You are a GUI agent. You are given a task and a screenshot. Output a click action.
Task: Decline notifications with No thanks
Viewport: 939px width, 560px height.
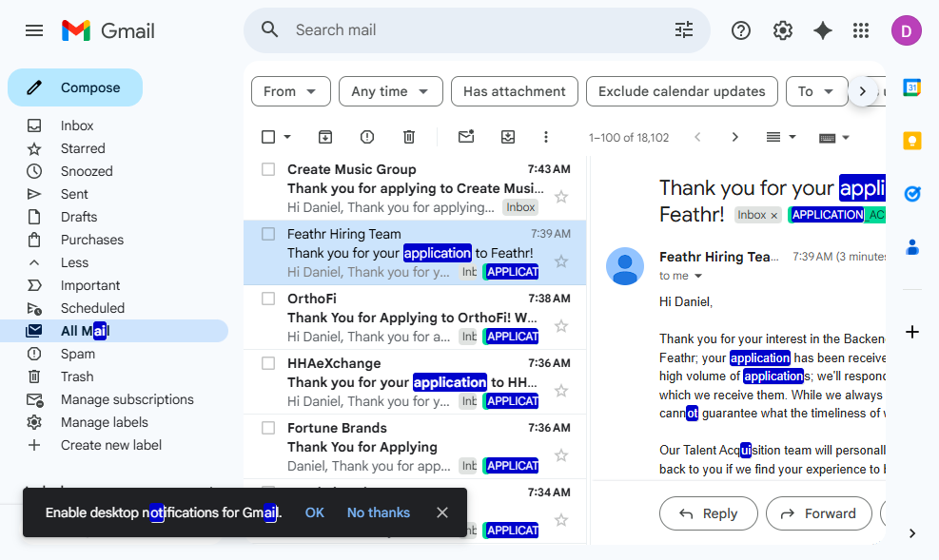[x=378, y=512]
